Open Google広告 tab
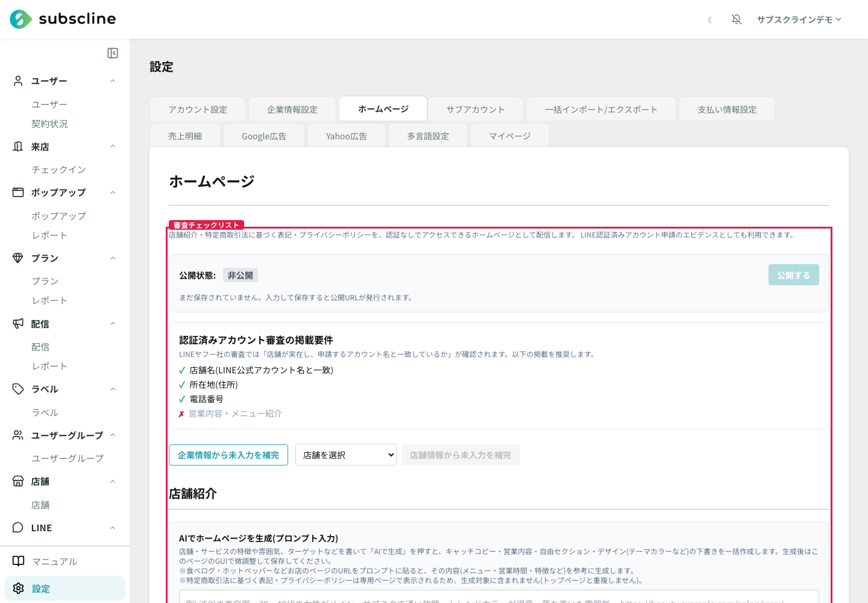The height and width of the screenshot is (603, 868). (x=264, y=136)
